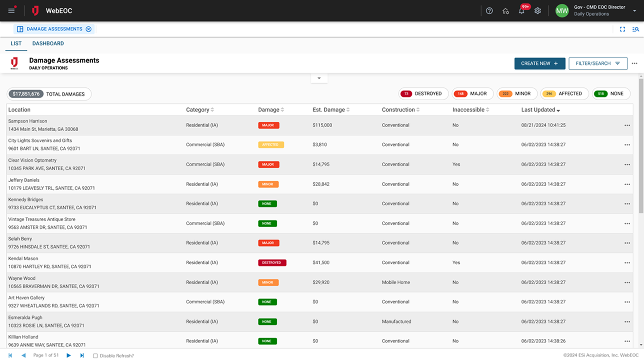The image size is (644, 362).
Task: Click the CREATE NEW button
Action: (x=539, y=63)
